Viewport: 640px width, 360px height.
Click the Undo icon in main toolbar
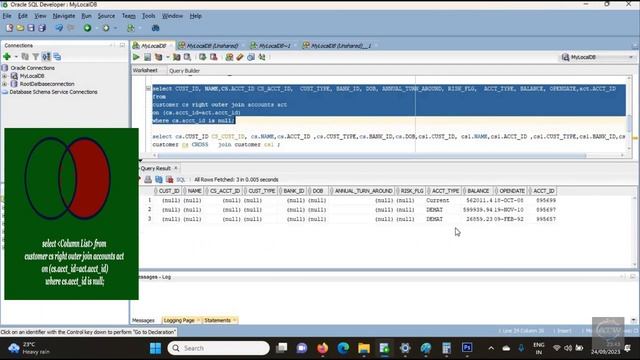[x=59, y=28]
